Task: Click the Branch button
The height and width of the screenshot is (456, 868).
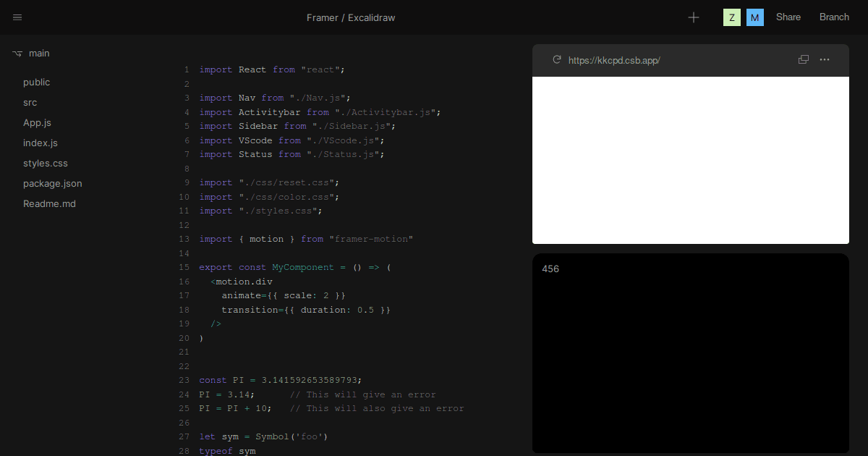Action: click(x=834, y=17)
